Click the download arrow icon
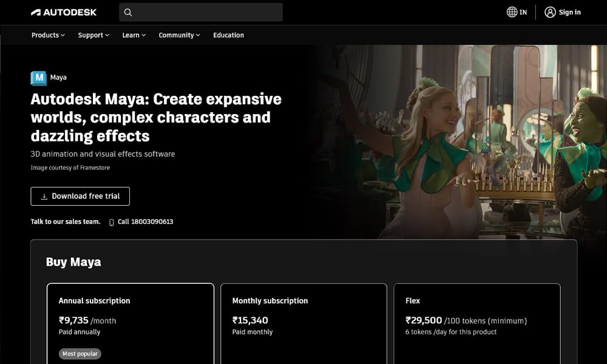This screenshot has width=607, height=364. [44, 197]
